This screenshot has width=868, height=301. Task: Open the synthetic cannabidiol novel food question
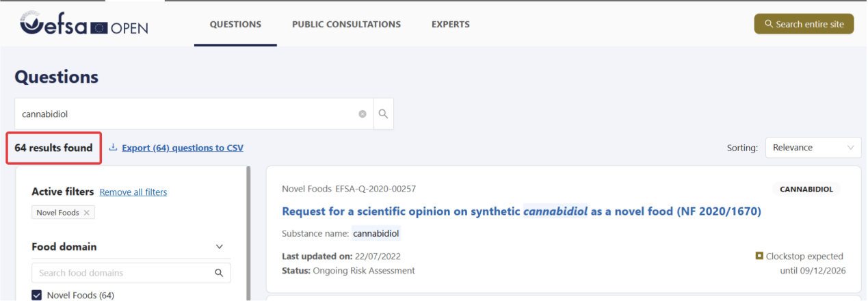click(521, 211)
